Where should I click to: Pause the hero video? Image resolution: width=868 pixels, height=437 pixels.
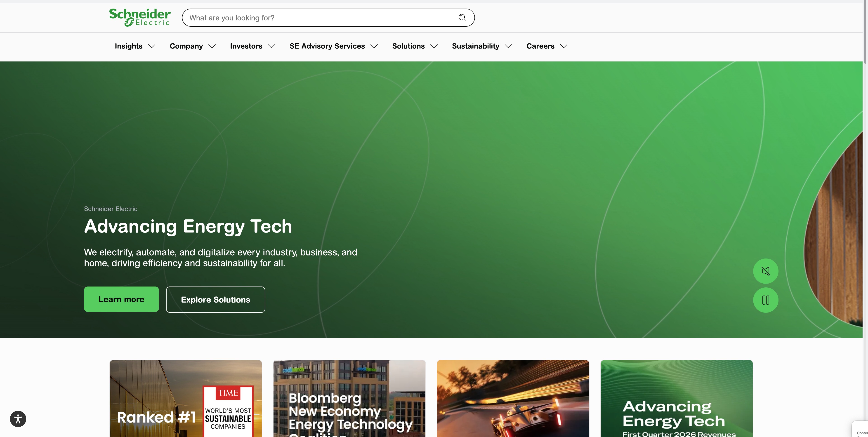point(766,300)
